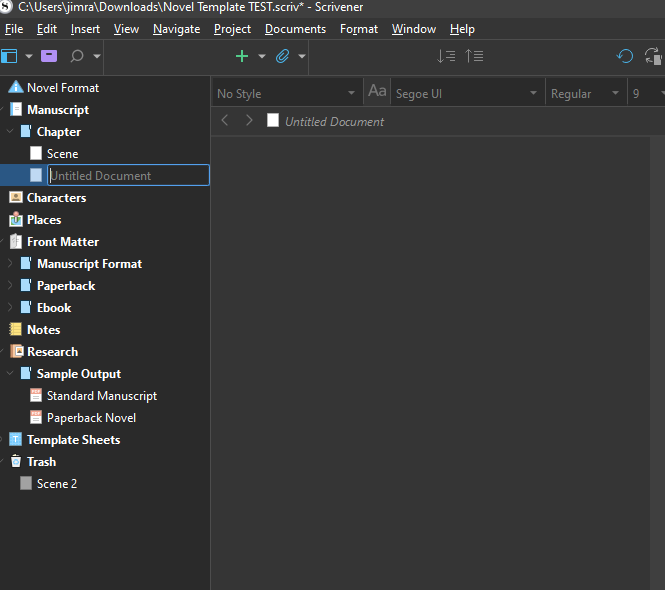The width and height of the screenshot is (665, 590).
Task: Open the Insert menu
Action: [85, 29]
